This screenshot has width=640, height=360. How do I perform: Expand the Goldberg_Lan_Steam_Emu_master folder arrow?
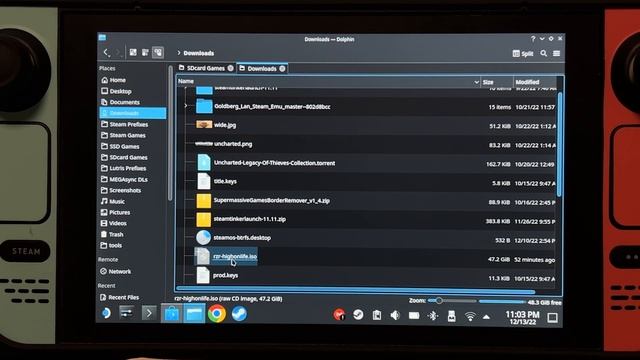[x=186, y=106]
